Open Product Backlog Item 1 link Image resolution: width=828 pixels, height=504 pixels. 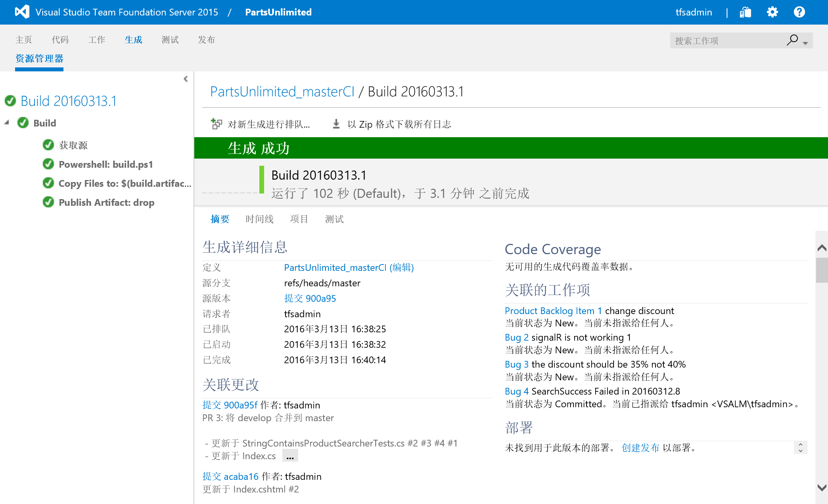click(553, 311)
